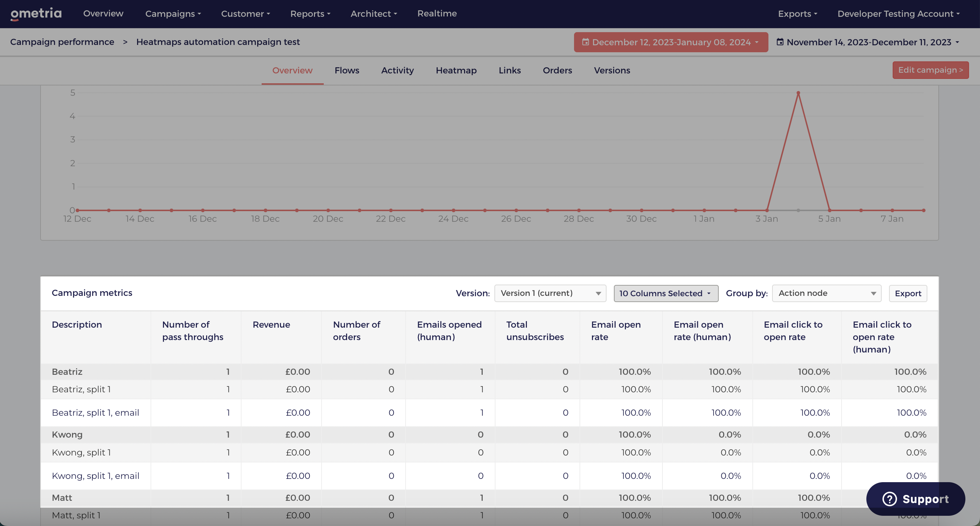Screen dimensions: 980x526
Task: Open Developer Testing Account menu
Action: coord(898,14)
